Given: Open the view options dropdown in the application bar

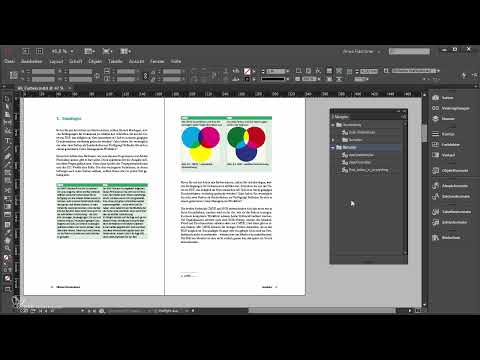Looking at the screenshot, I should pyautogui.click(x=89, y=51).
